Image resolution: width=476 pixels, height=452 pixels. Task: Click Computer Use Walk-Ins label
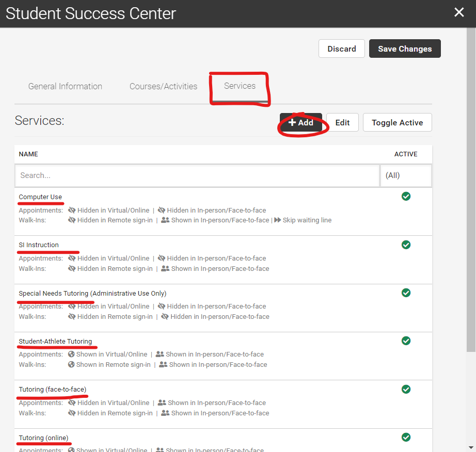click(x=33, y=220)
